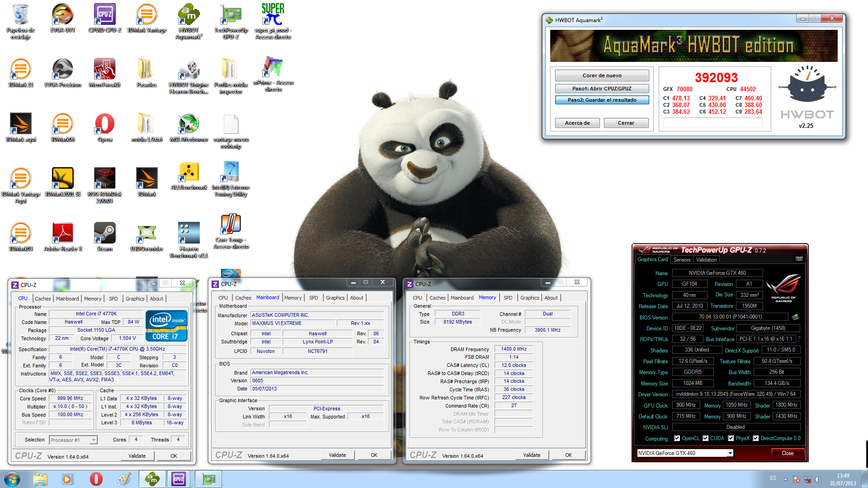The height and width of the screenshot is (488, 868).
Task: Open the Windows Start button
Action: click(12, 479)
